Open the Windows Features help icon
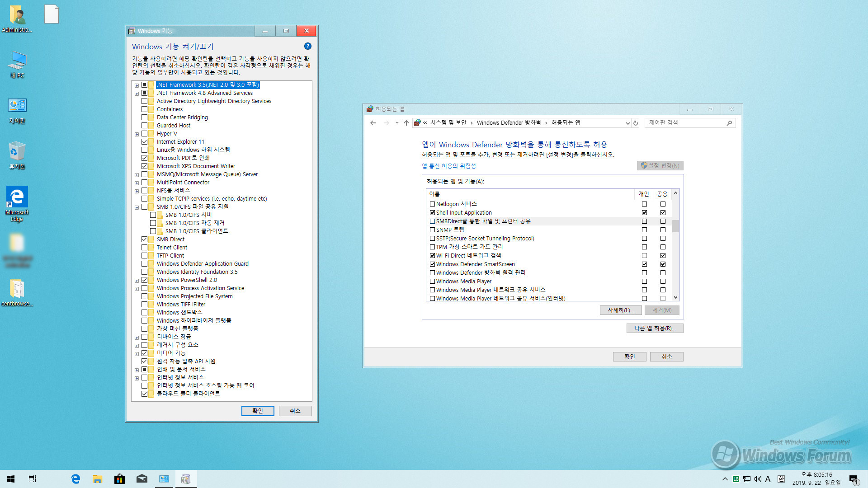 coord(307,46)
